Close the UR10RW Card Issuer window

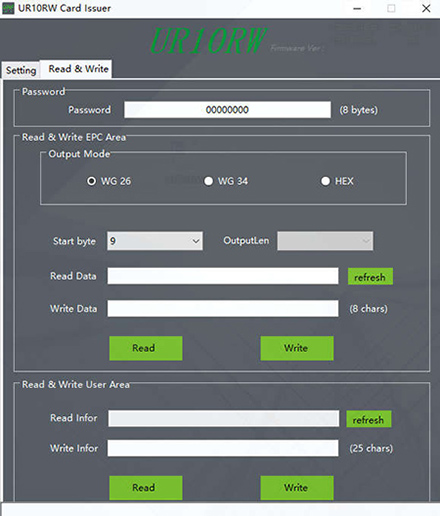(426, 8)
